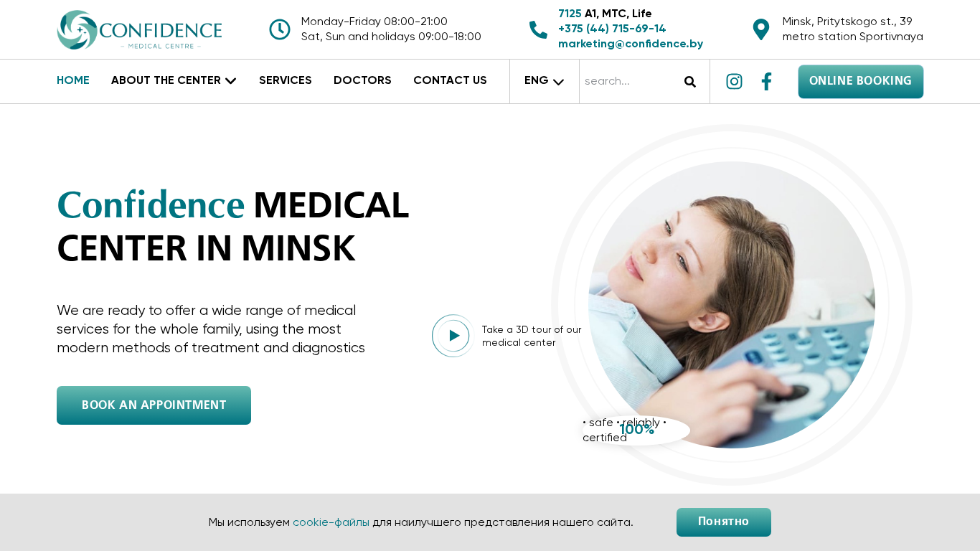Screen dimensions: 980x551
Task: Click the marketing@confidence.by email link
Action: point(631,44)
